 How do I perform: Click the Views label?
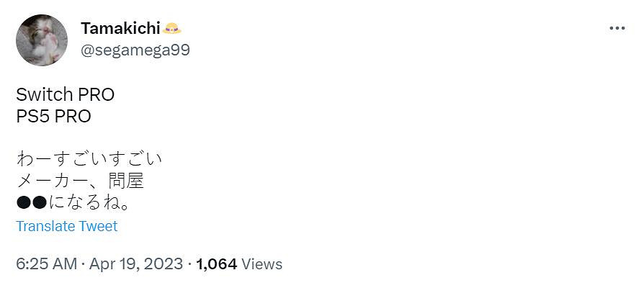click(x=262, y=264)
